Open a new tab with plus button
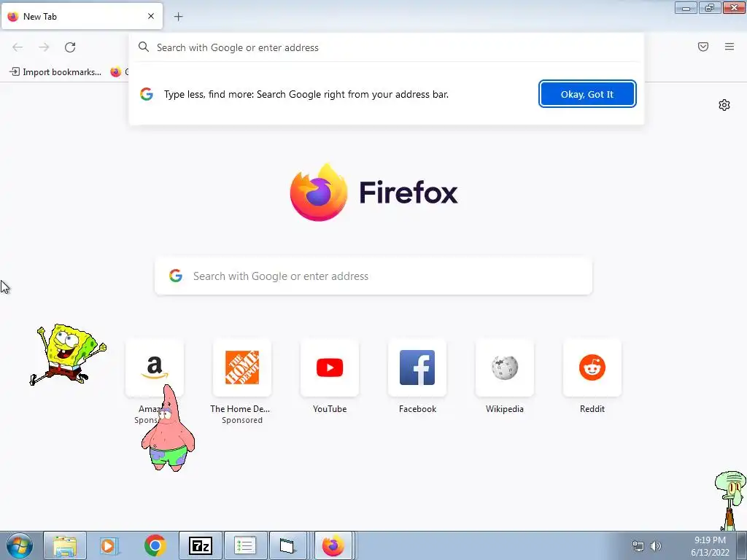 point(178,17)
